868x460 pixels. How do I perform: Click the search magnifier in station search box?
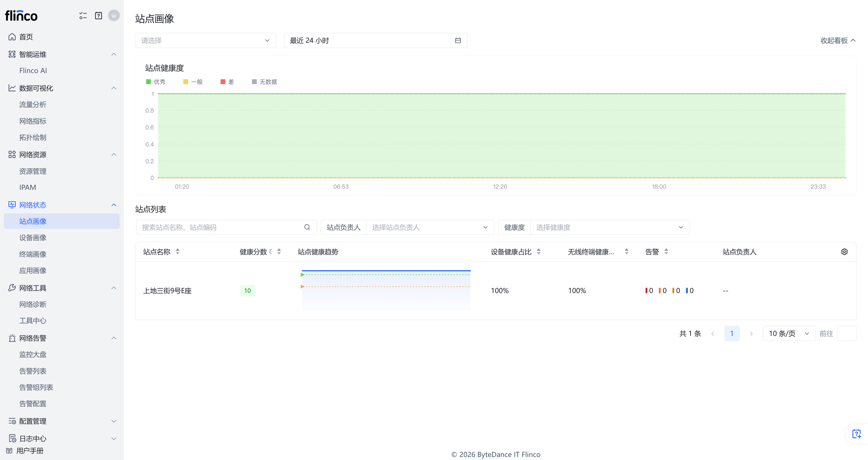307,227
